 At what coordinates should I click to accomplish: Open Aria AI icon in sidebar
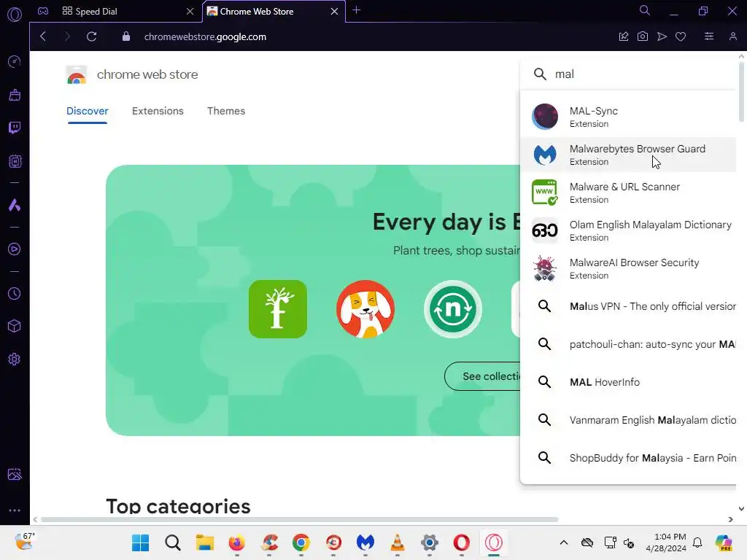[15, 205]
